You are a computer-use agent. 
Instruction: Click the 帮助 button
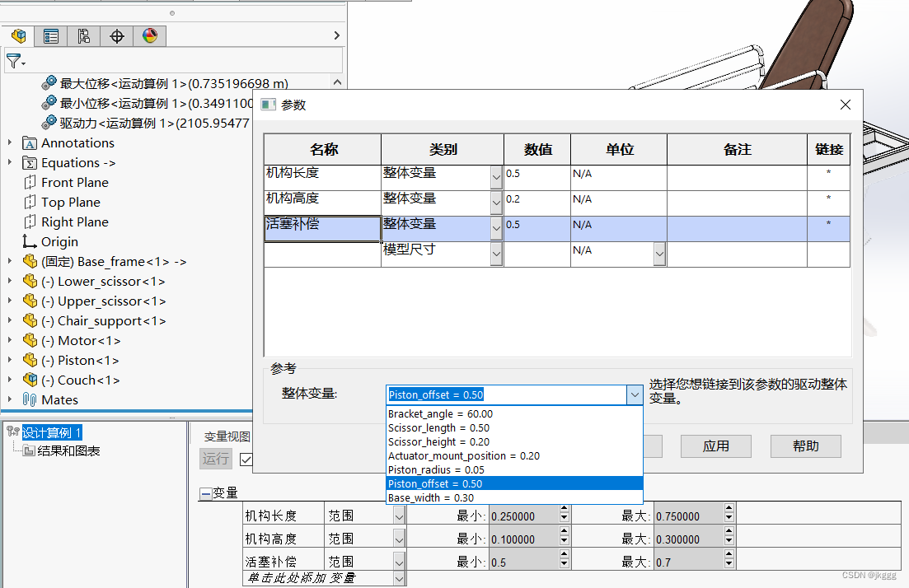806,446
